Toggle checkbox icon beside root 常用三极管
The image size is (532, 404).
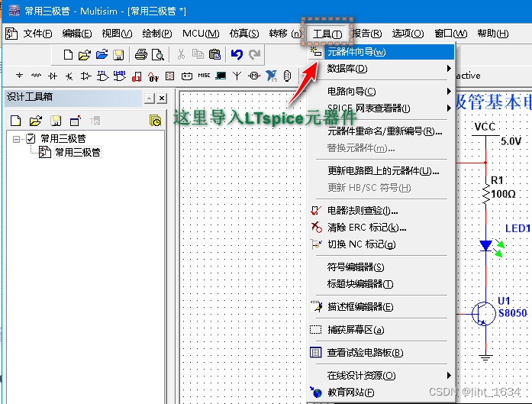[31, 138]
